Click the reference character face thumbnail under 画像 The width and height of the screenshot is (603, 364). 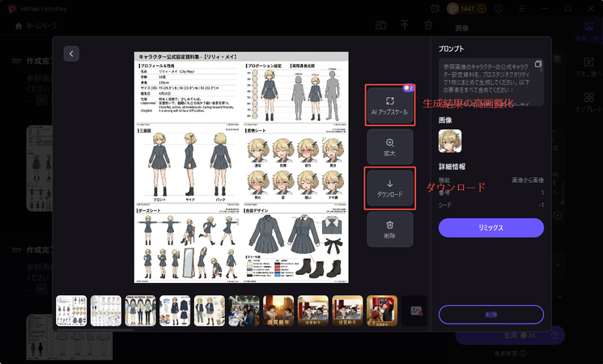pyautogui.click(x=450, y=141)
